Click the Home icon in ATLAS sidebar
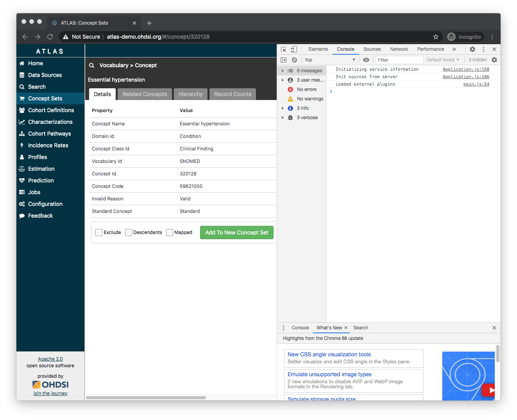The width and height of the screenshot is (517, 420). click(x=22, y=63)
